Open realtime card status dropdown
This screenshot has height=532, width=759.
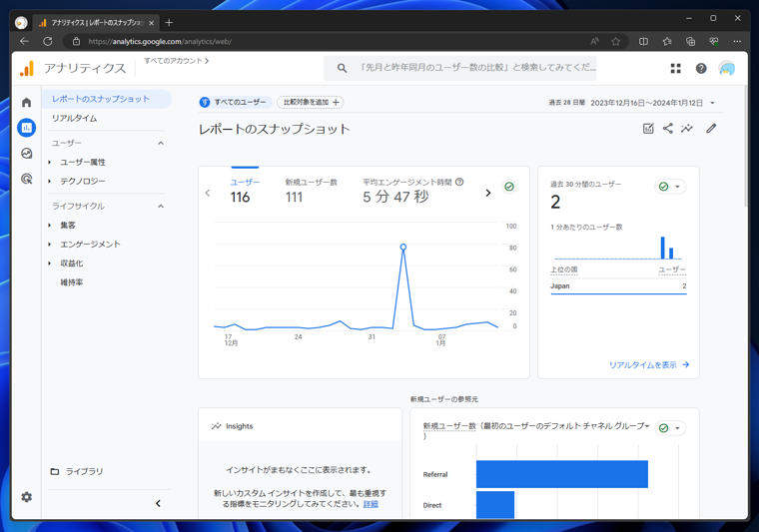670,187
